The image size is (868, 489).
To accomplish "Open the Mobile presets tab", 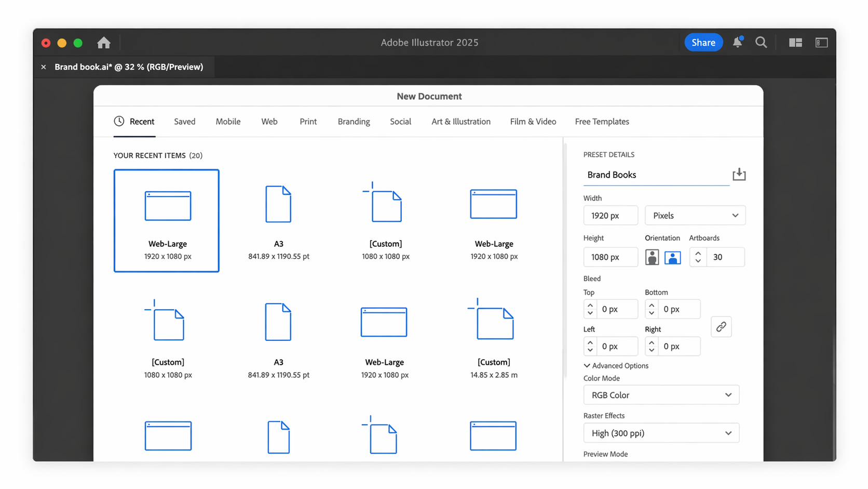I will [x=228, y=122].
